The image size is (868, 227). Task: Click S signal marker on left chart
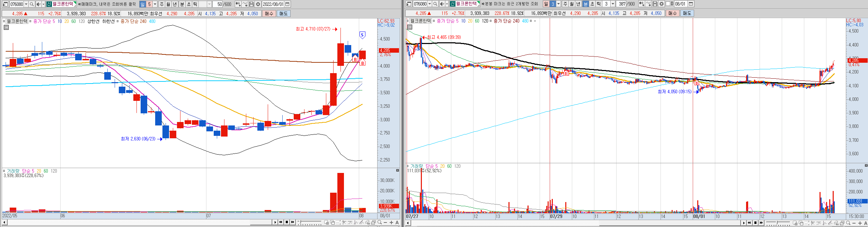coord(362,35)
